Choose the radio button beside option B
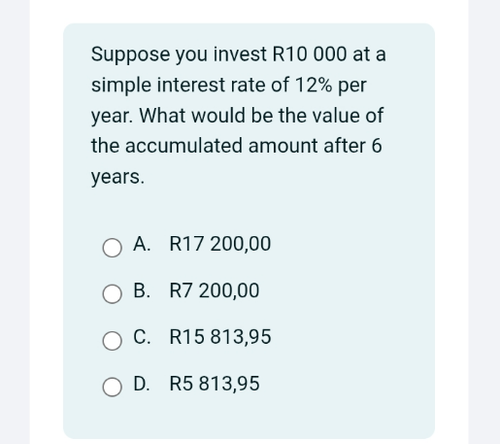 click(112, 294)
